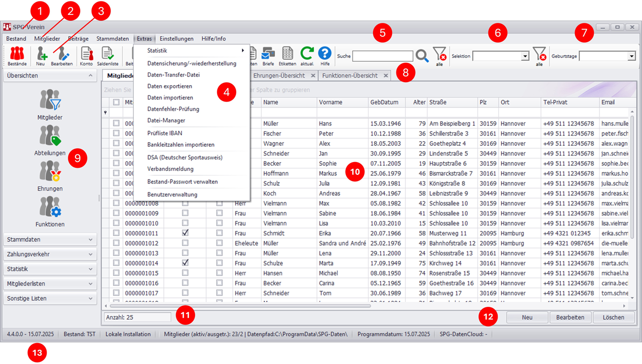
Task: Click the Bestände toolbar icon
Action: [x=17, y=56]
